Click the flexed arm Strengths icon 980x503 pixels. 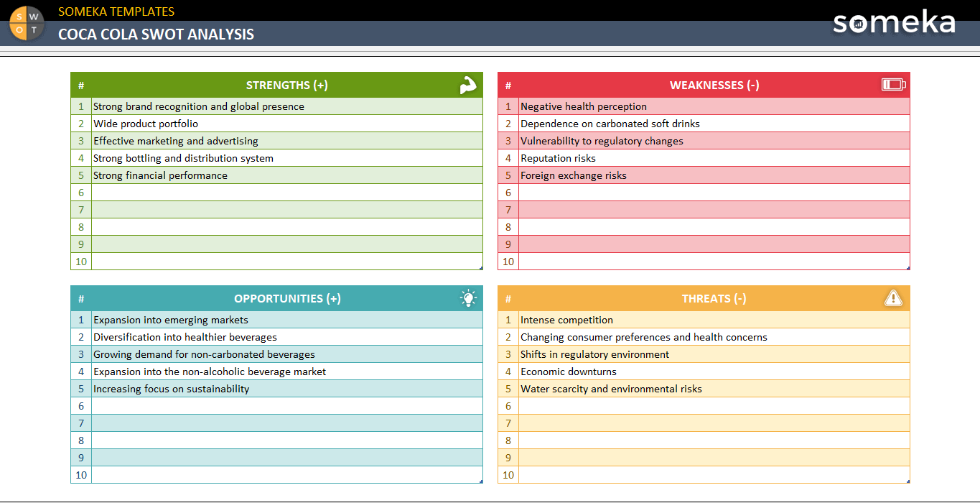(x=468, y=85)
